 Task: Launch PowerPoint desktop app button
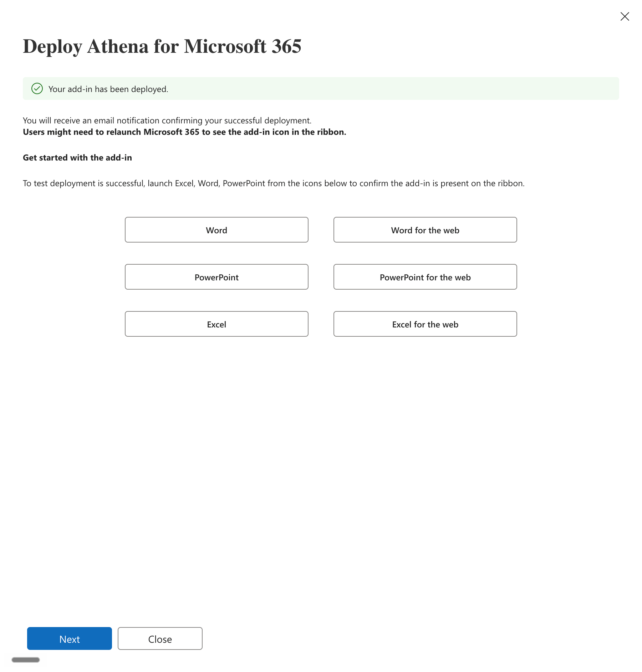pyautogui.click(x=216, y=277)
